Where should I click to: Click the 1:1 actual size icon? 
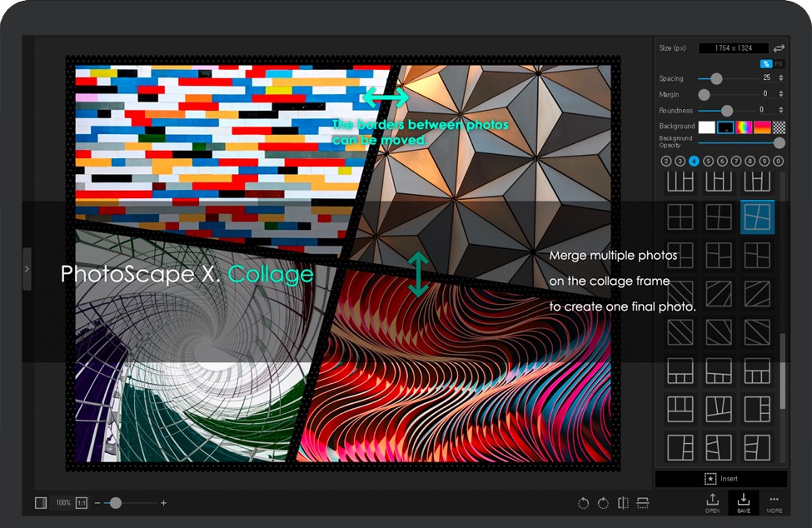pos(82,503)
